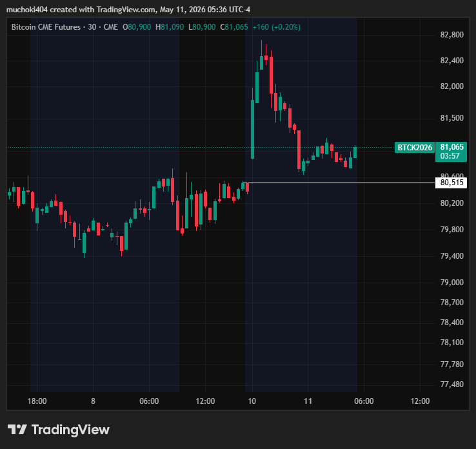The width and height of the screenshot is (476, 449).
Task: Click the horizontal white 80,515 line
Action: click(x=340, y=183)
